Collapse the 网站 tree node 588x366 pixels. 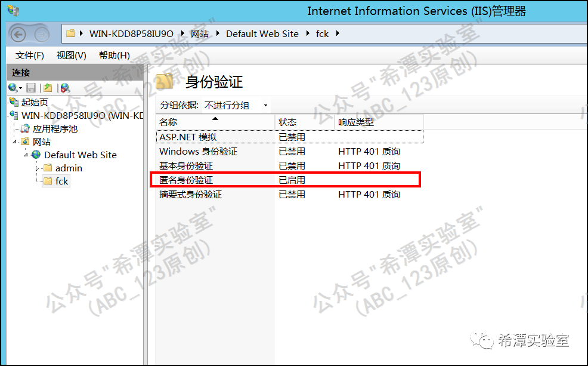(x=15, y=142)
